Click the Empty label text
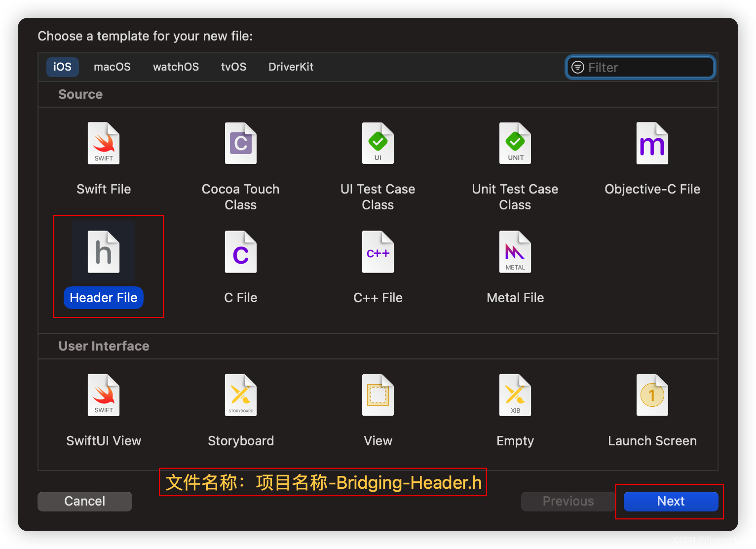756x549 pixels. pyautogui.click(x=515, y=441)
